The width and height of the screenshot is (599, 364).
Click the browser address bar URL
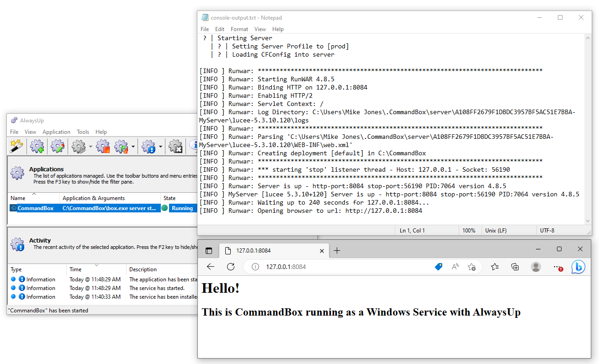pyautogui.click(x=286, y=267)
